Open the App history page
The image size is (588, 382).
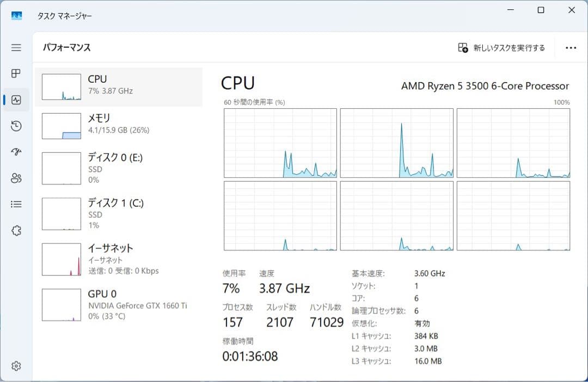[x=16, y=126]
